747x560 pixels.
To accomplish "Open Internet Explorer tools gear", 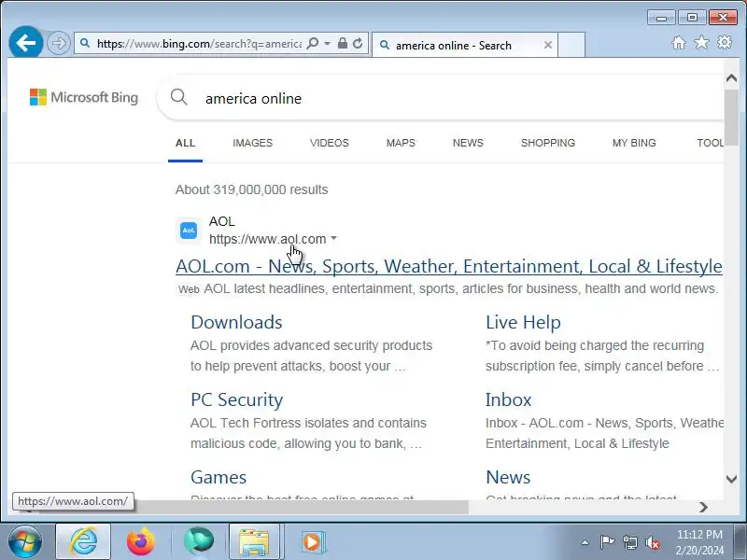I will click(x=725, y=42).
